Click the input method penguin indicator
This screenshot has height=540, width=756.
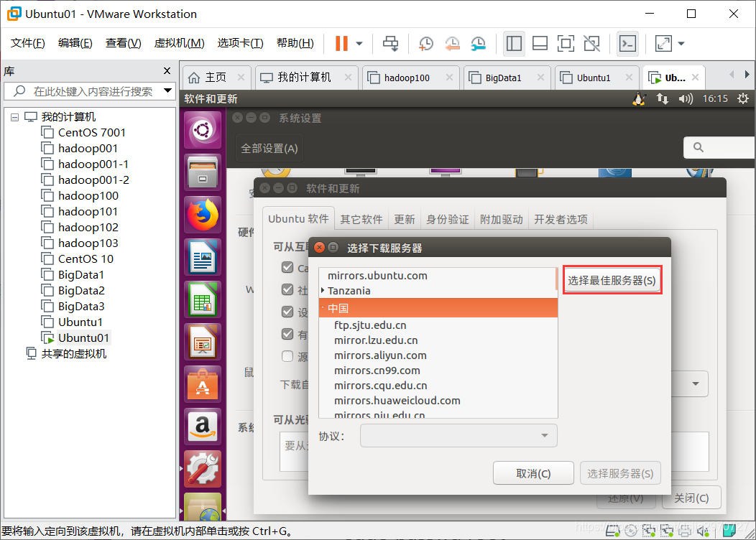640,99
